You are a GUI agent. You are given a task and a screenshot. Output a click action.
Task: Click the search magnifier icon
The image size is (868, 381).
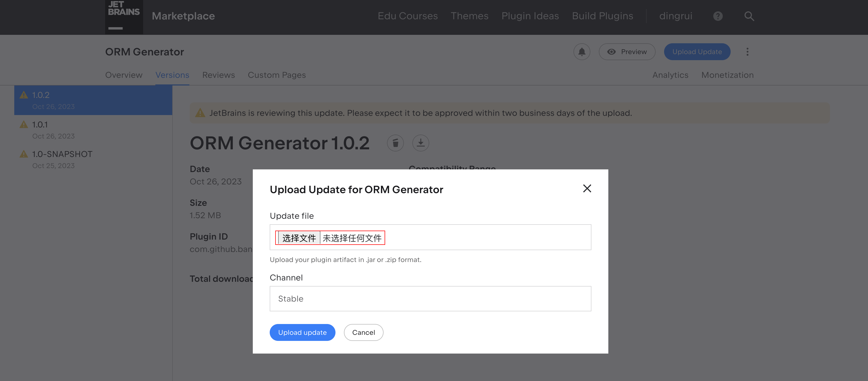(749, 16)
